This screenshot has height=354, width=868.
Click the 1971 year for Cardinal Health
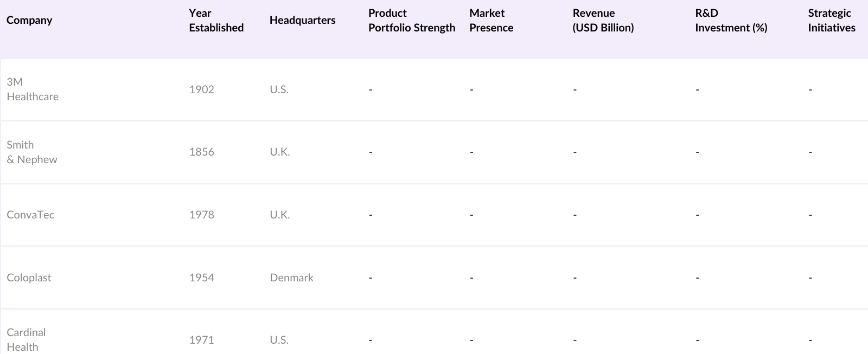(201, 340)
